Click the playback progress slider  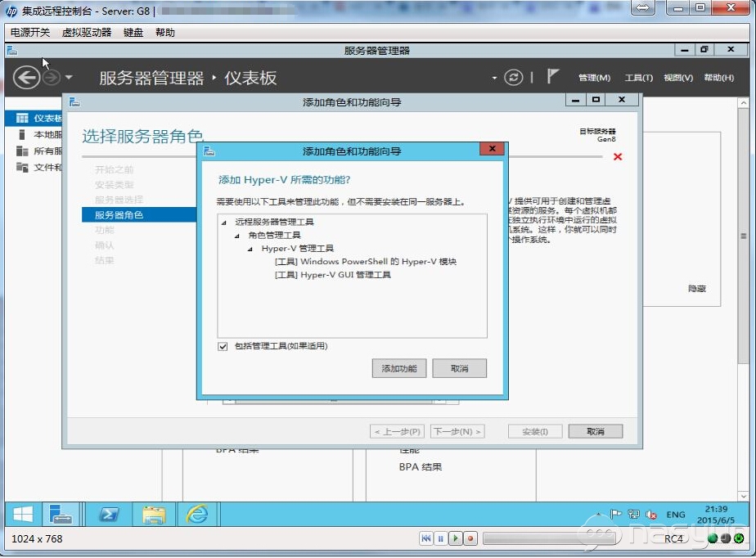coord(550,538)
